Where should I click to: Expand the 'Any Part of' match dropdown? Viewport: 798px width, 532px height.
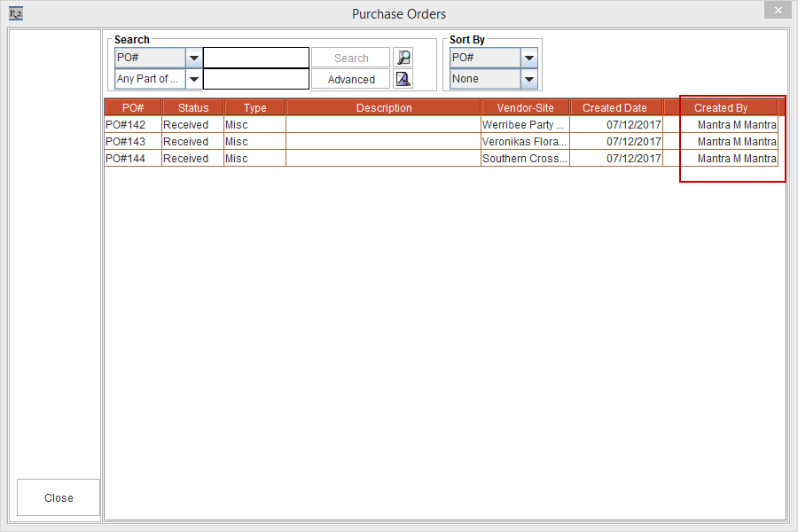tap(194, 79)
